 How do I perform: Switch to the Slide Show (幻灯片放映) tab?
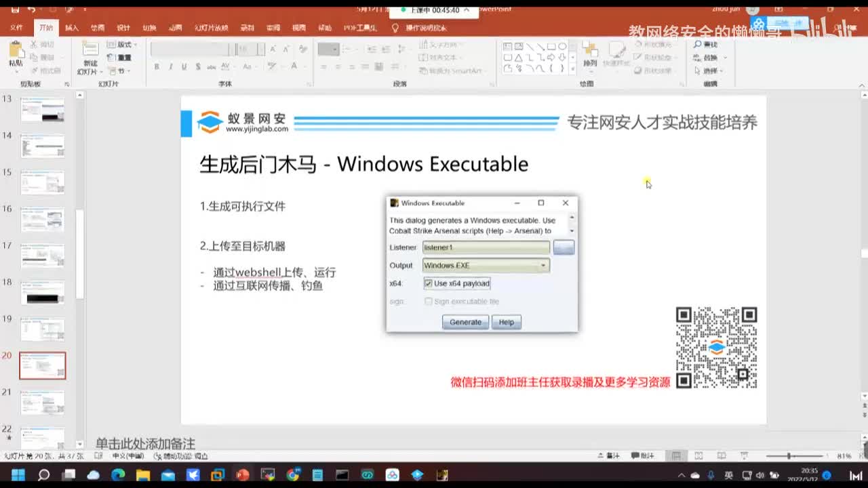211,28
